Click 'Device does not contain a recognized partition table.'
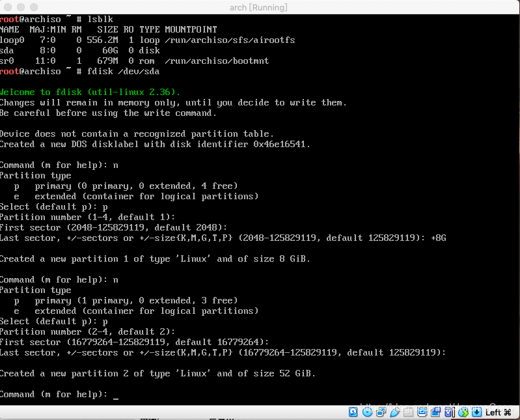 tap(137, 134)
